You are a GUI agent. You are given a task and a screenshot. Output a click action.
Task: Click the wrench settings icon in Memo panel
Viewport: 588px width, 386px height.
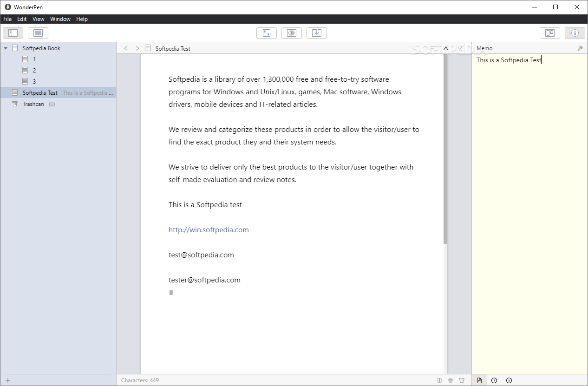[x=580, y=48]
